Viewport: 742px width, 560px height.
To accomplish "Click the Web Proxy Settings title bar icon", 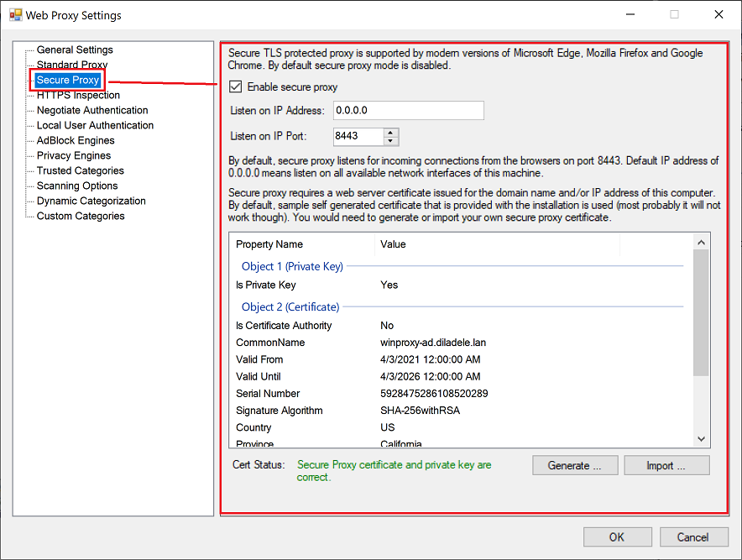I will point(16,14).
